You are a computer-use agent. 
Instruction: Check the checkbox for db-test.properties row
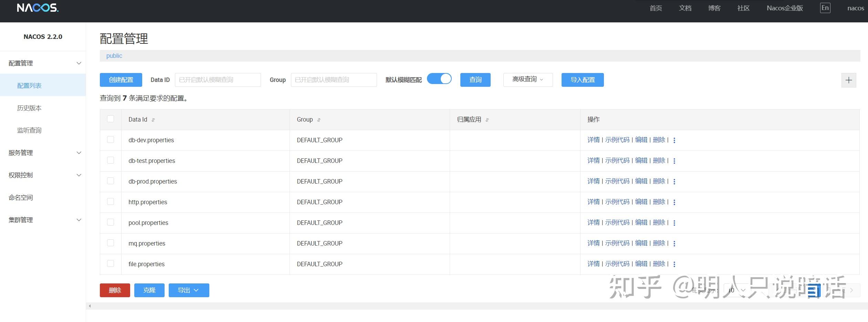pyautogui.click(x=110, y=160)
